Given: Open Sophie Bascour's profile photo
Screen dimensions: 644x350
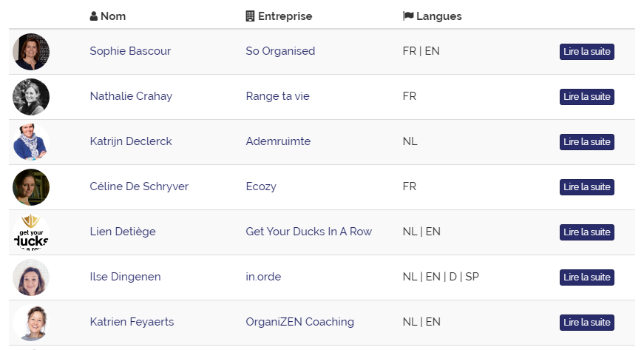Looking at the screenshot, I should pyautogui.click(x=31, y=52).
